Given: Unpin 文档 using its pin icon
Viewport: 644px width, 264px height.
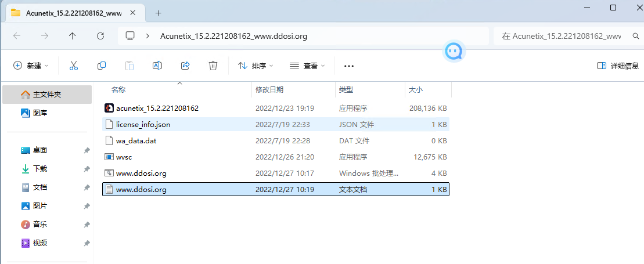Looking at the screenshot, I should click(x=87, y=187).
